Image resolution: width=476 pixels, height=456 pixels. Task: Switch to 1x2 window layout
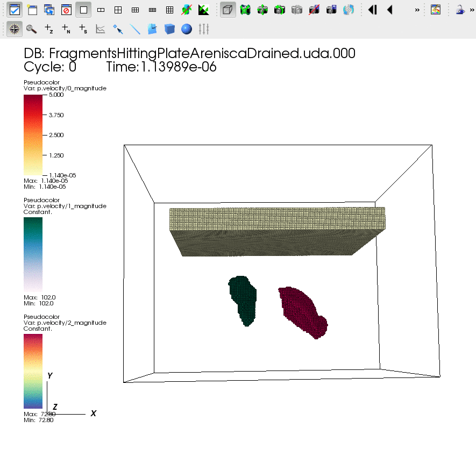click(101, 10)
